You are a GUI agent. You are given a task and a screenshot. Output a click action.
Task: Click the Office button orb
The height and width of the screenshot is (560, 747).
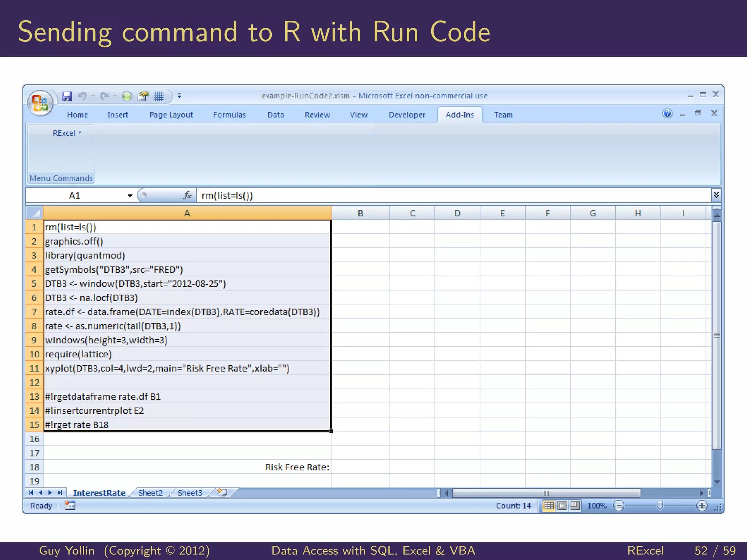40,103
